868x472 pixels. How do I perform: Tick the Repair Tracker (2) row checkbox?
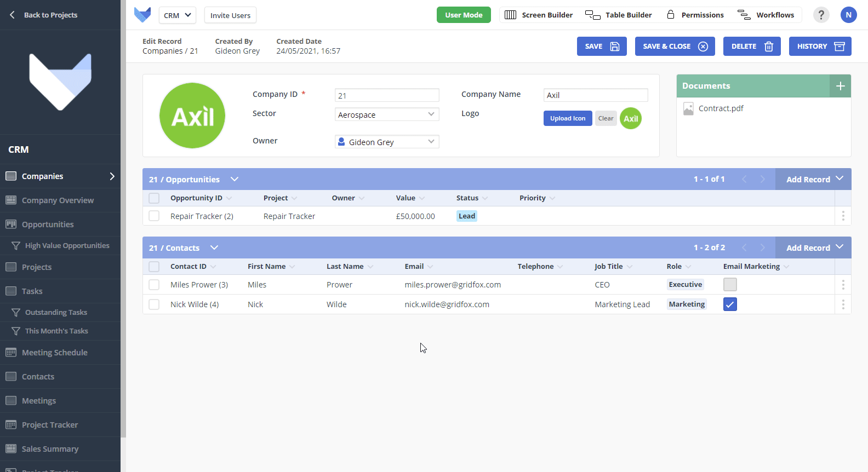pyautogui.click(x=154, y=216)
